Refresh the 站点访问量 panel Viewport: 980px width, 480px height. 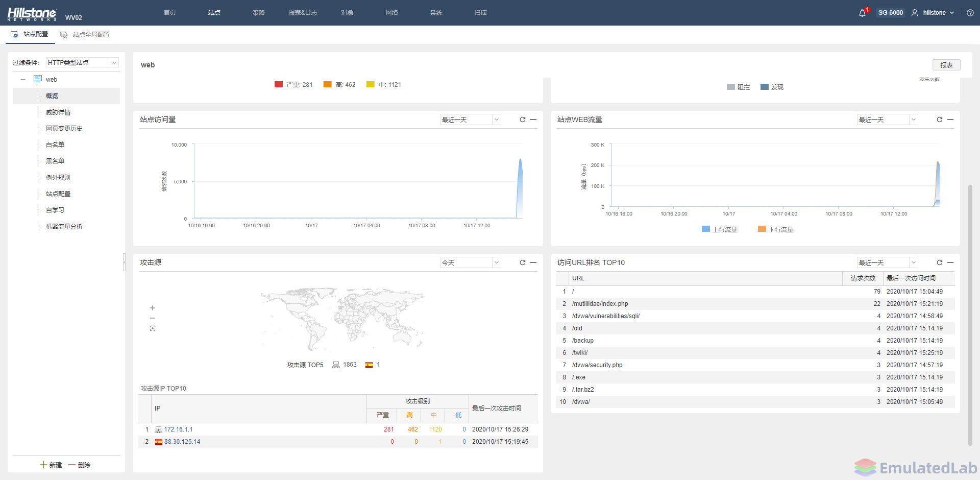[x=523, y=119]
